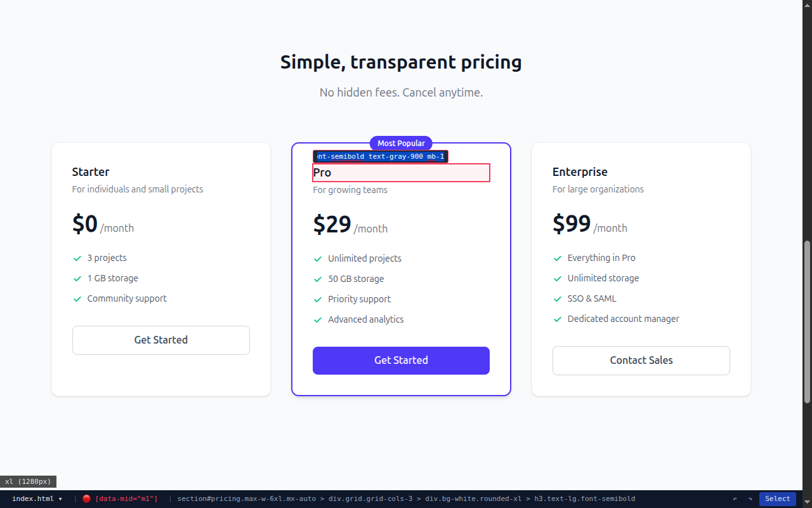Click checkmark beside Dedicated account manager
Screen dimensions: 812x508
[558, 319]
